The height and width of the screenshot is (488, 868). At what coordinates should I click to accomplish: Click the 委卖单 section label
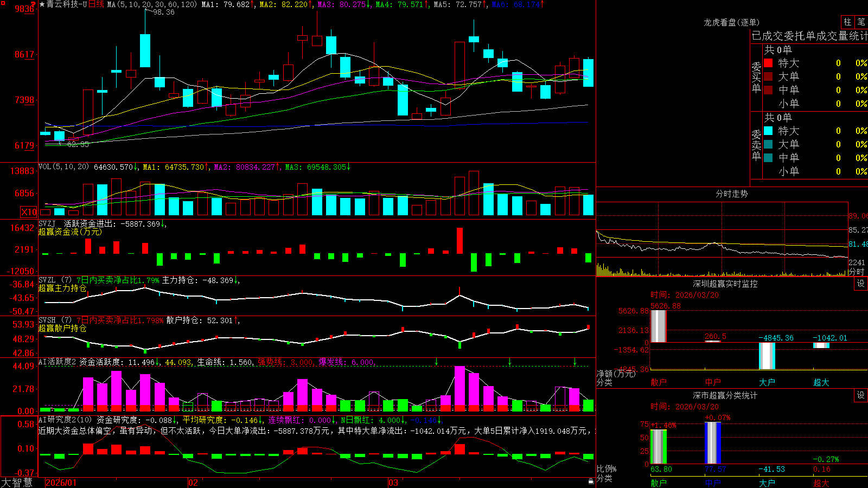756,145
